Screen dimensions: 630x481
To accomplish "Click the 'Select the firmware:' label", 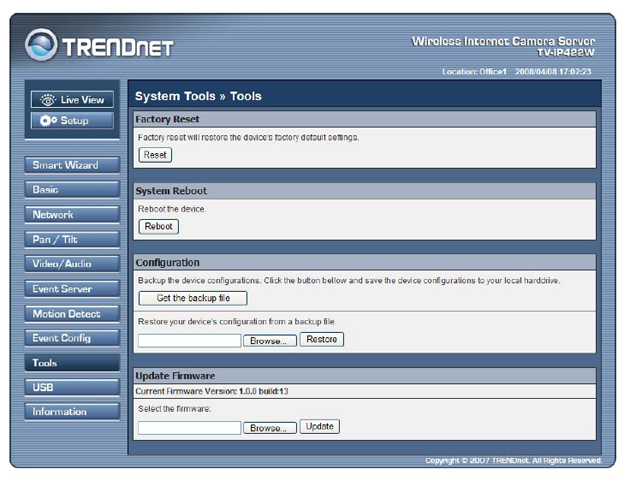I will (174, 409).
